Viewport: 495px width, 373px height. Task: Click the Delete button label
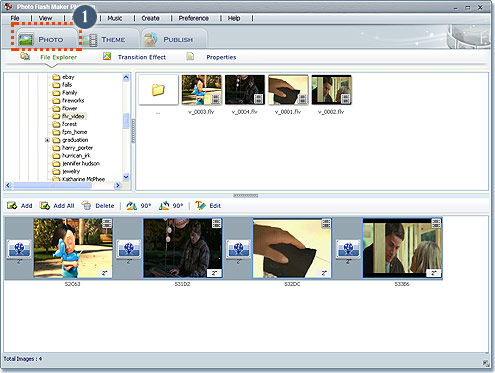coord(105,206)
